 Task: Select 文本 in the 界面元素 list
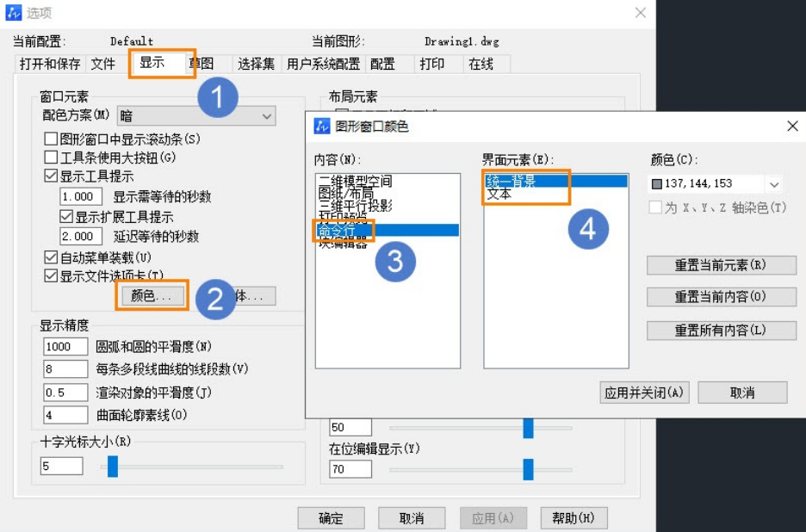pos(499,194)
